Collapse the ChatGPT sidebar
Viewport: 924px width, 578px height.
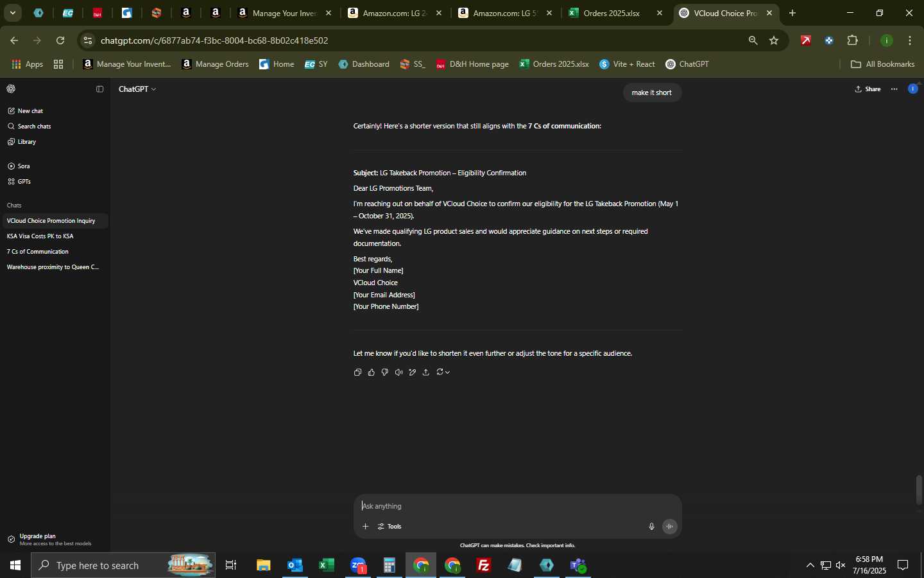click(99, 89)
